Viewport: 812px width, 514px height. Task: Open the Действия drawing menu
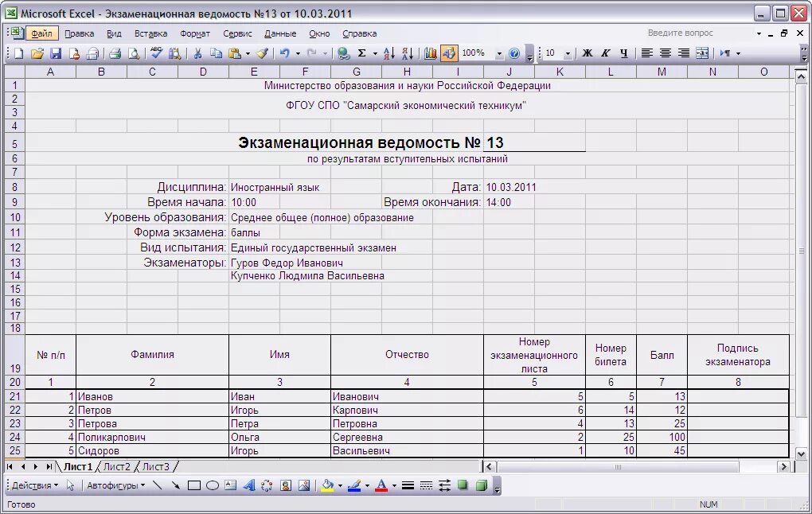tap(35, 485)
